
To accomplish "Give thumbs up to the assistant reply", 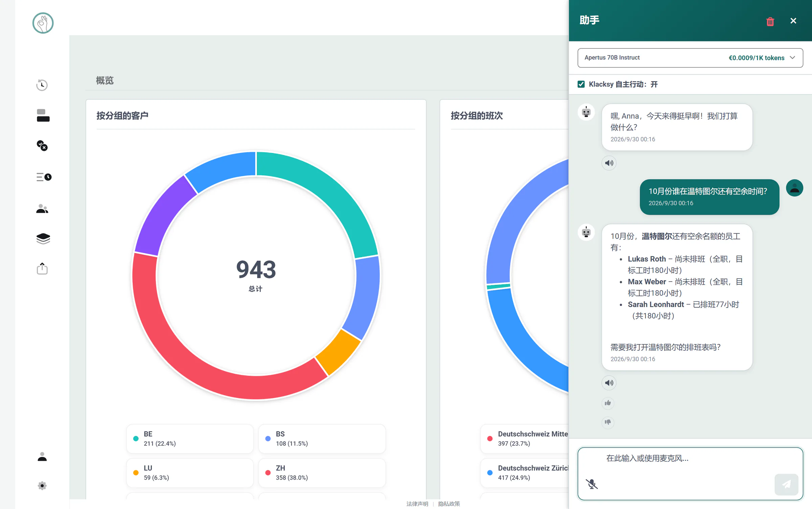I will pyautogui.click(x=608, y=403).
